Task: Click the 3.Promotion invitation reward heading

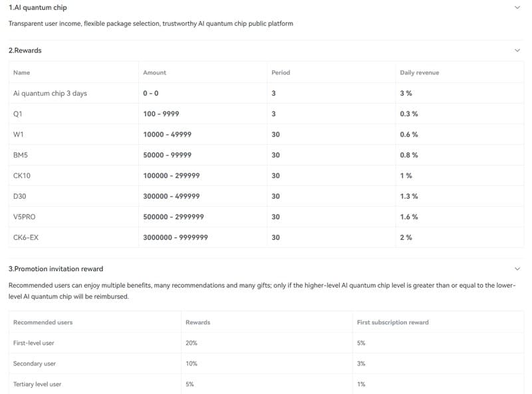Action: pos(56,269)
